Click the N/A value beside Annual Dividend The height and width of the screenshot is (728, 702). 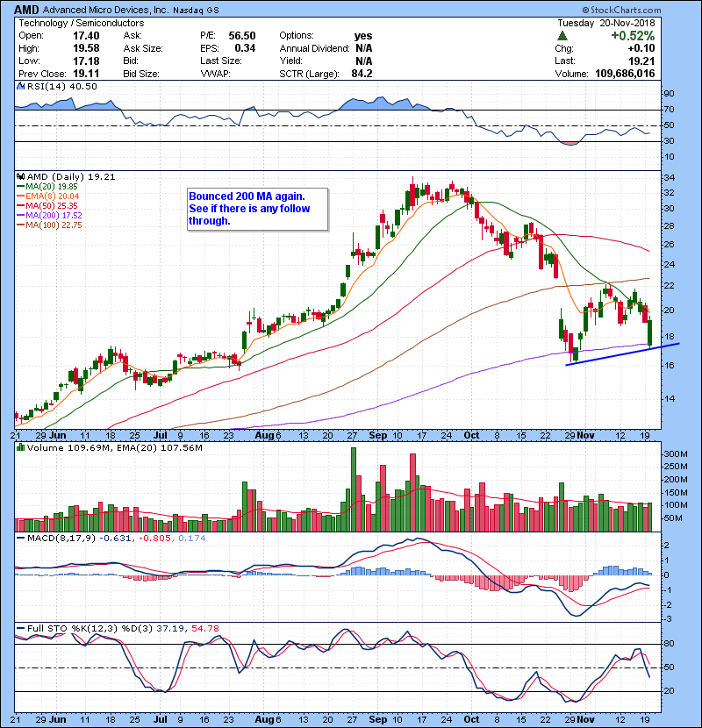pos(364,48)
